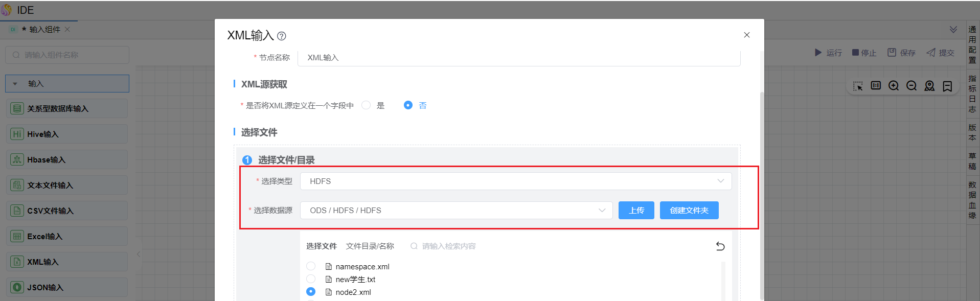980x301 pixels.
Task: Select the 是 radio option
Action: coord(366,105)
